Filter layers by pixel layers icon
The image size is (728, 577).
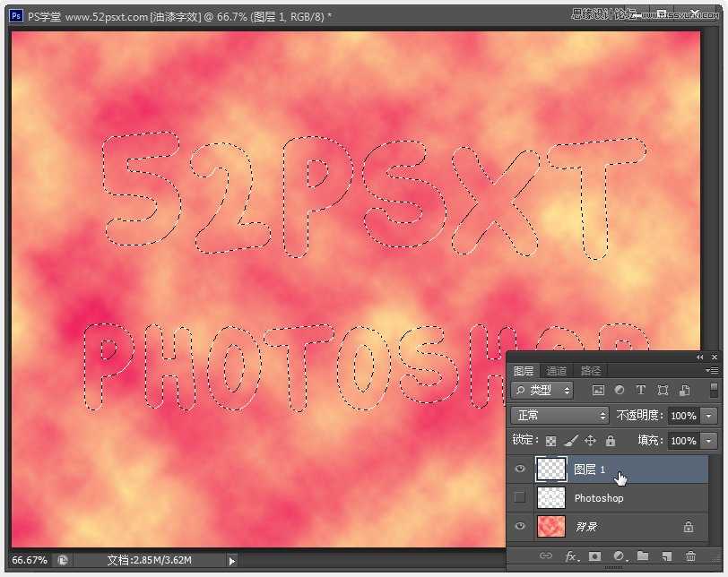tap(598, 390)
